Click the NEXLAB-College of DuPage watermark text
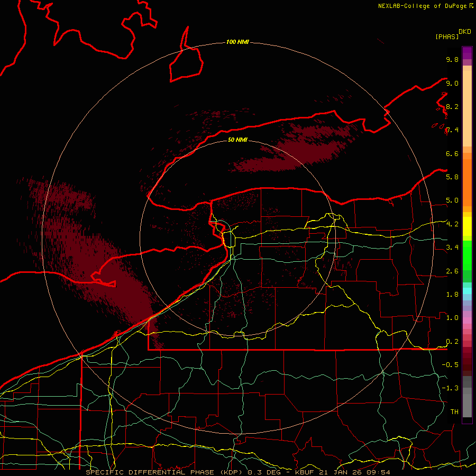This screenshot has height=476, width=476. [425, 6]
